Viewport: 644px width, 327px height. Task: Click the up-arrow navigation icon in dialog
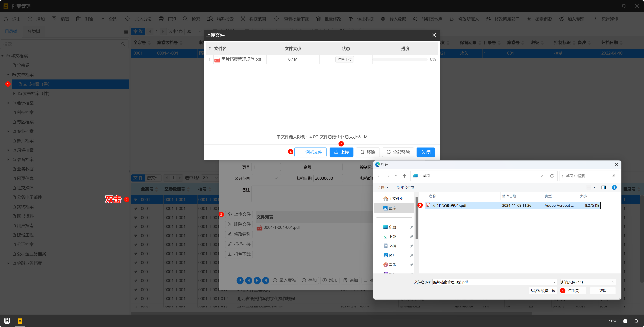click(404, 176)
